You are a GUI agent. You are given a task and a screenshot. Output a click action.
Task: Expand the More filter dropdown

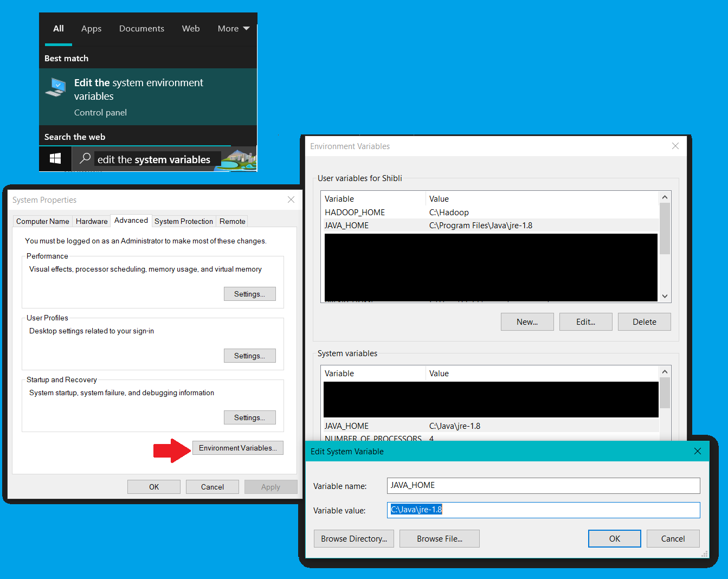coord(234,29)
